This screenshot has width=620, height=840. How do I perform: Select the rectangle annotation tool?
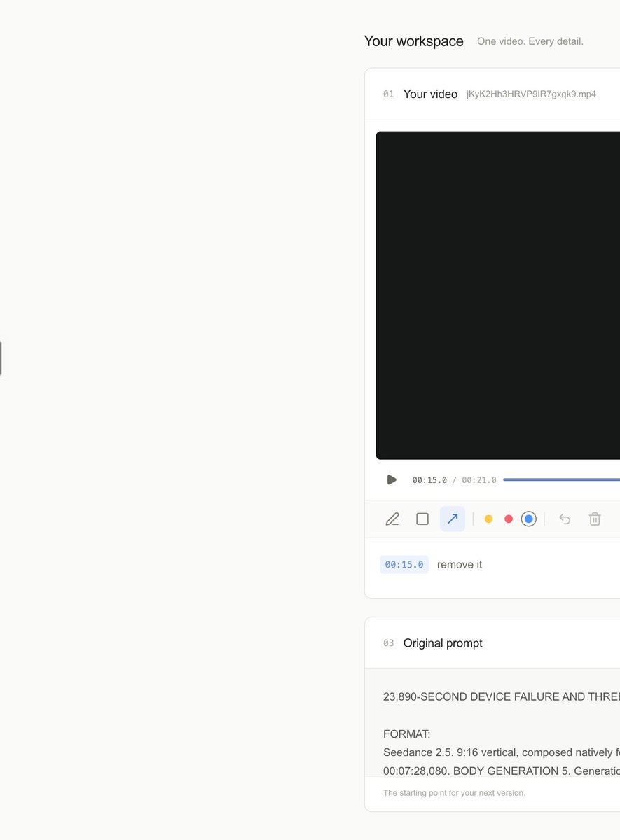pyautogui.click(x=422, y=519)
